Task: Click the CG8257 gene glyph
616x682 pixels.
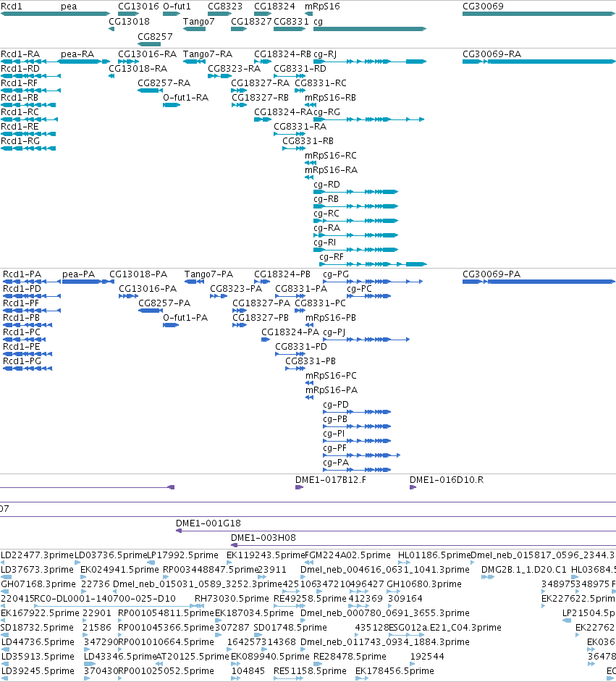Action: [x=149, y=44]
